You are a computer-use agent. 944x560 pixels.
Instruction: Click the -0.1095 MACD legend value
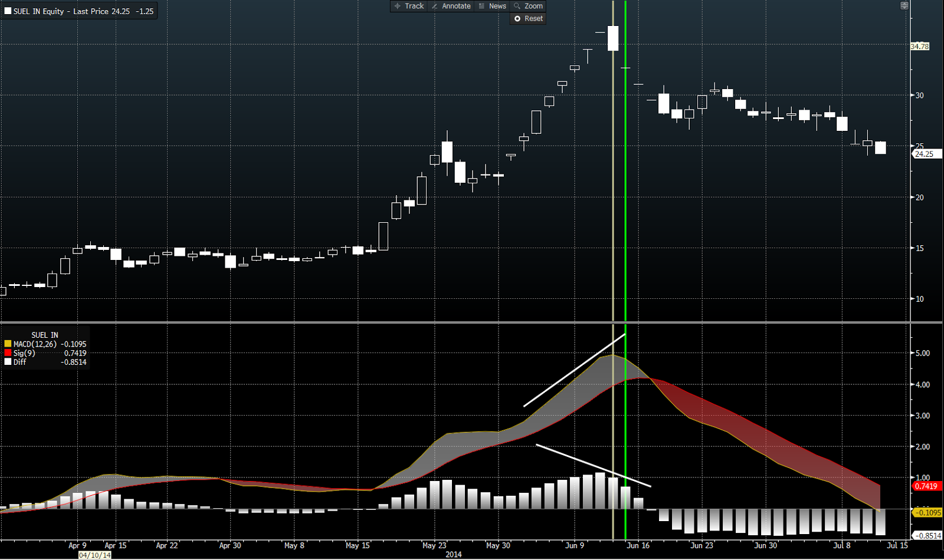(x=73, y=344)
